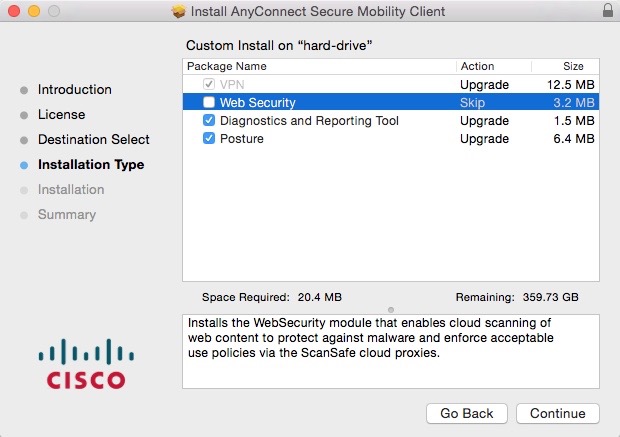
Task: Select the Posture row Upgrade action
Action: click(484, 138)
